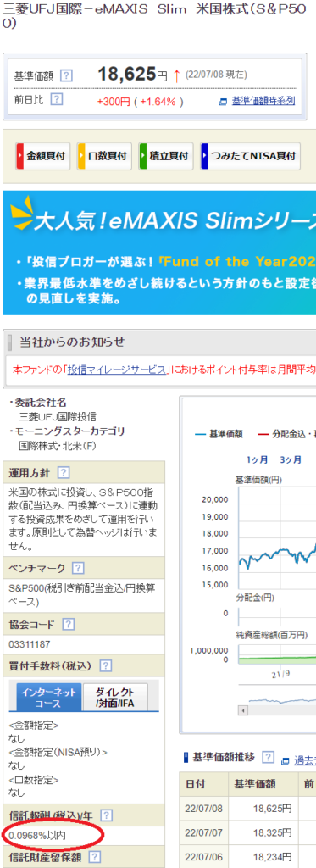Click help icon beside 基準価額推移 heading
The image size is (316, 868).
pyautogui.click(x=269, y=757)
